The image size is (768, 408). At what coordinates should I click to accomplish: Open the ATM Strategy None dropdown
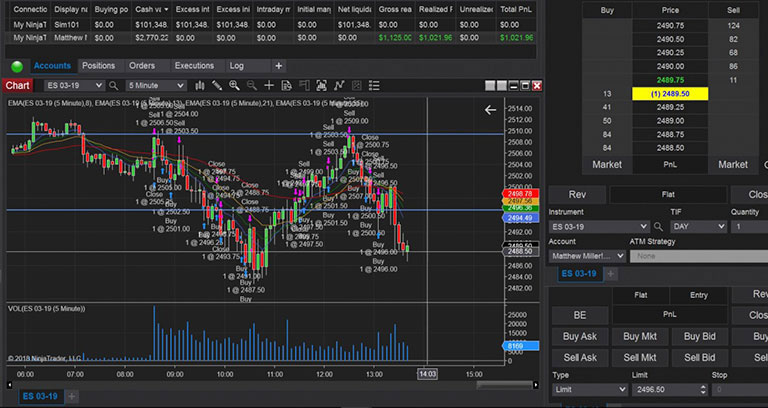pos(699,256)
